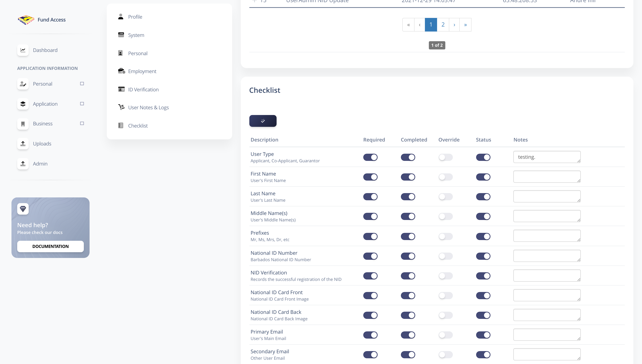Jump to last page of the log table
Viewport: 642px width, 364px height.
point(465,25)
